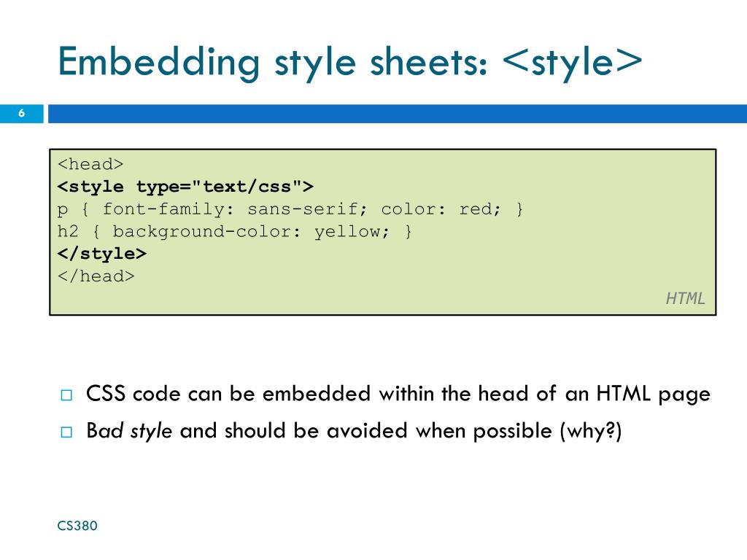Viewport: 747px width, 560px height.
Task: Click the italic HTML label in code box
Action: (685, 298)
